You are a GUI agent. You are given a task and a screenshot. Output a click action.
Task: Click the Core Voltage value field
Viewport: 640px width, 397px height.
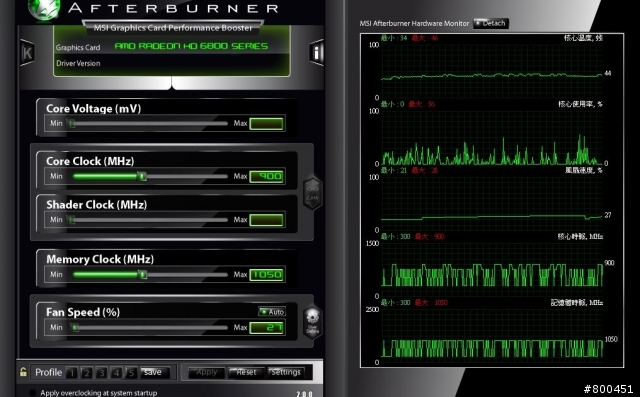coord(267,124)
